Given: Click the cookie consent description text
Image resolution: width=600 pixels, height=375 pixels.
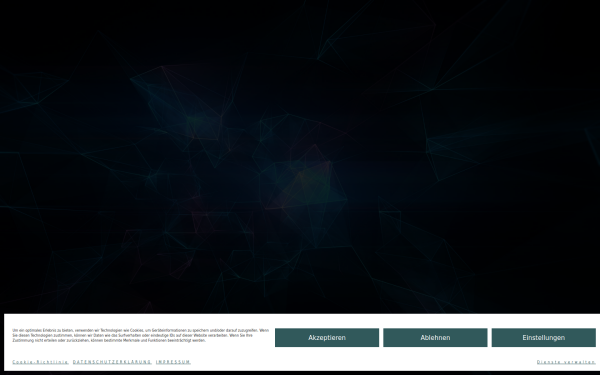Looking at the screenshot, I should click(x=140, y=335).
